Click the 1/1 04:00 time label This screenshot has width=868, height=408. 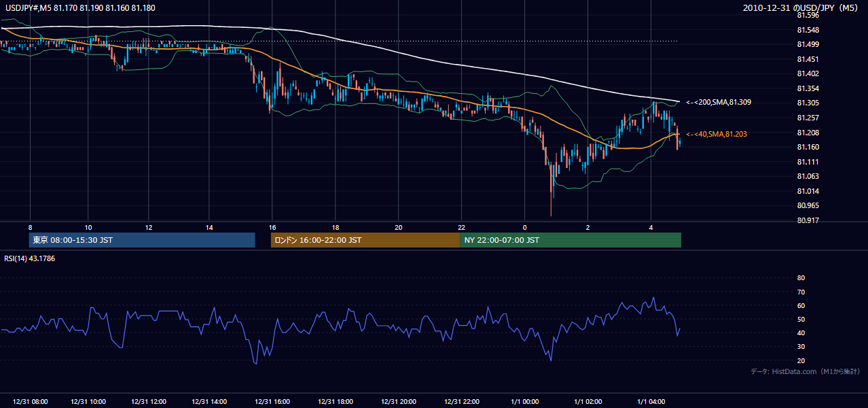click(651, 402)
